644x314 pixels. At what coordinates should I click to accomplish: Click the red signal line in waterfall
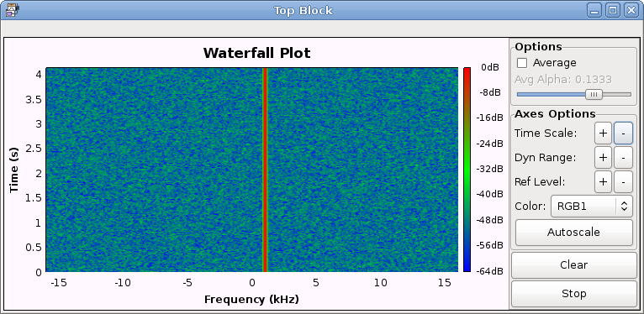click(x=265, y=170)
